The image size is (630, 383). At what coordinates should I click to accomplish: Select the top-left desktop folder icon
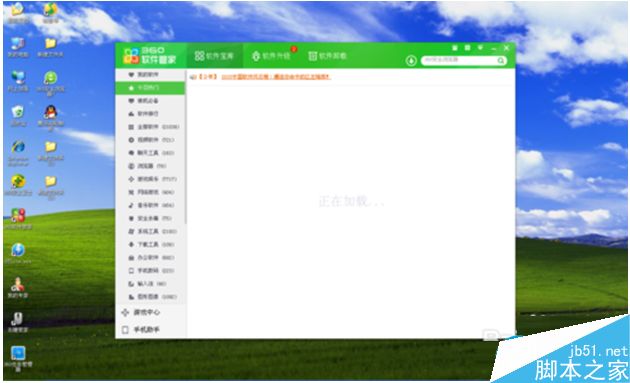[17, 13]
